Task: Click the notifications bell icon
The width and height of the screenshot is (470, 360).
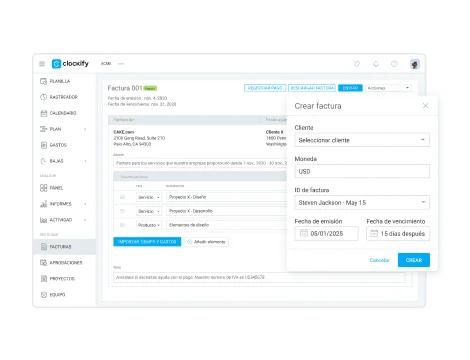Action: point(376,64)
